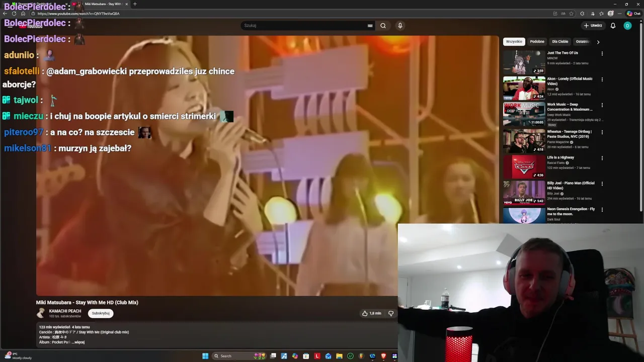Click the Utwórz create button

593,26
